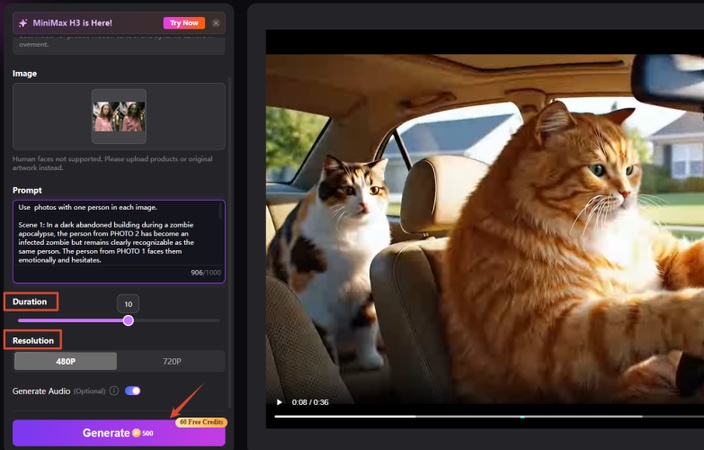
Task: Click the Resolution label
Action: 33,340
